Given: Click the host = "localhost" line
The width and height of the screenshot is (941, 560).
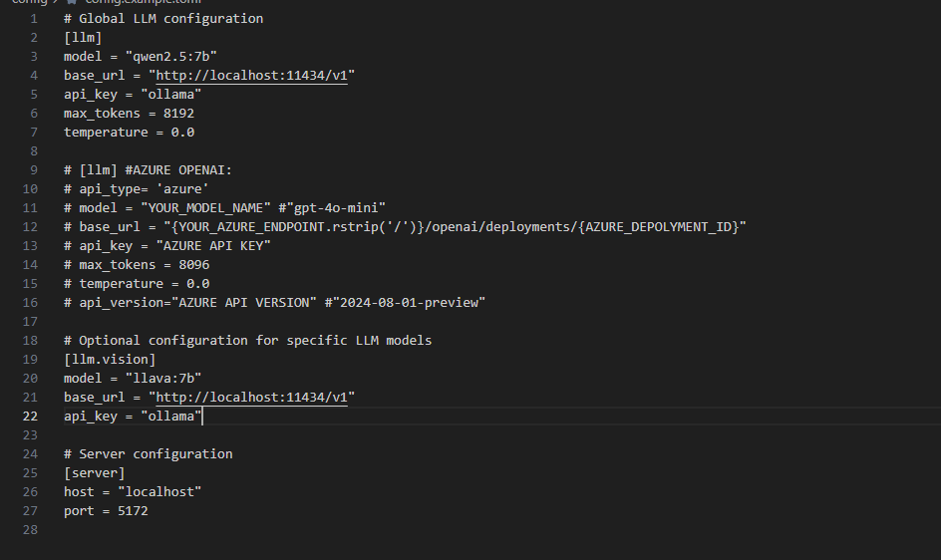Looking at the screenshot, I should tap(133, 491).
